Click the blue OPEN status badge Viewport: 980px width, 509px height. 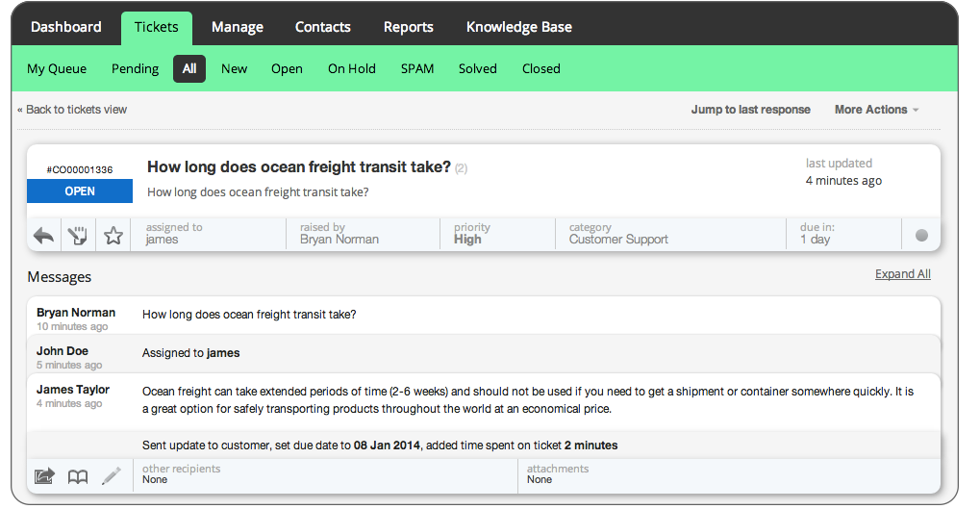[80, 191]
